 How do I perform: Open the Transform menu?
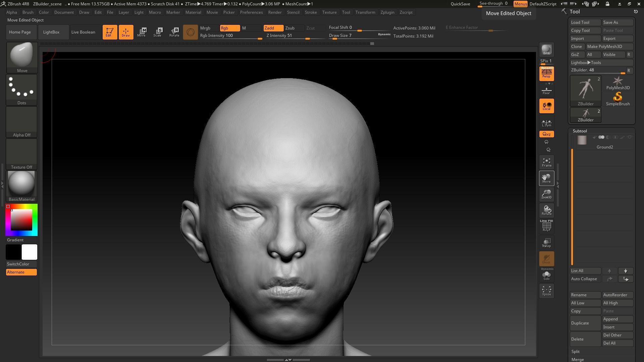[x=365, y=12]
